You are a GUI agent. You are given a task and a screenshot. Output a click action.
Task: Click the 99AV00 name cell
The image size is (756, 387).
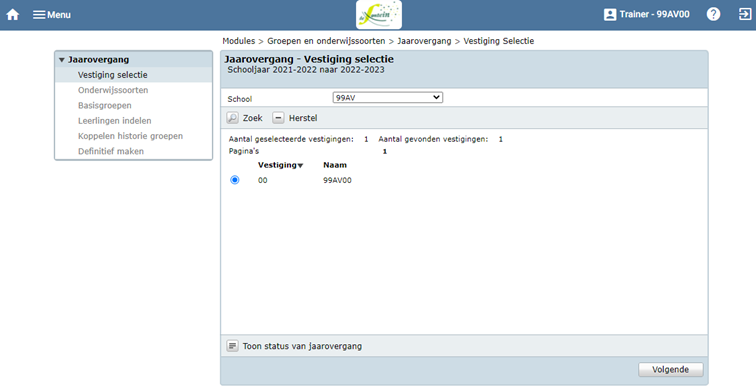pyautogui.click(x=337, y=180)
